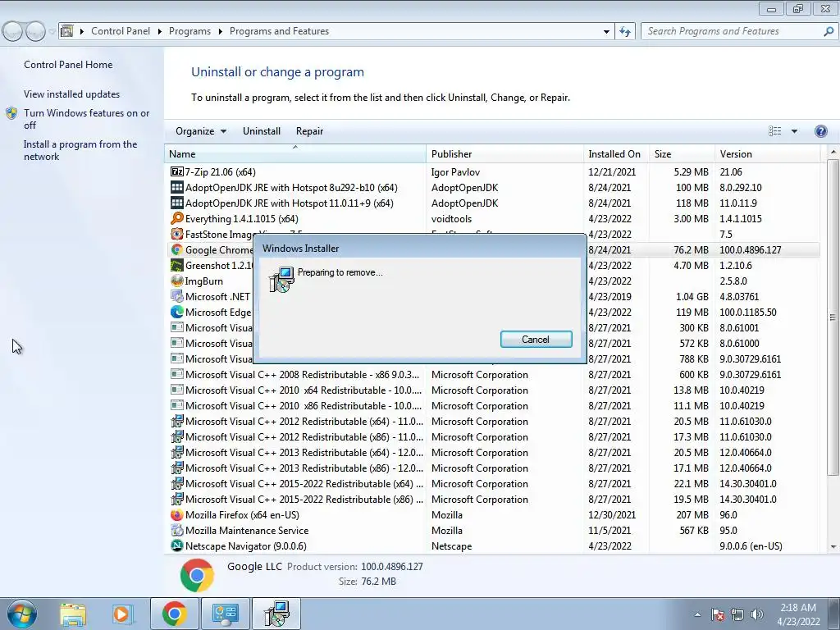
Task: Click the ImgBurn program icon
Action: coord(177,281)
